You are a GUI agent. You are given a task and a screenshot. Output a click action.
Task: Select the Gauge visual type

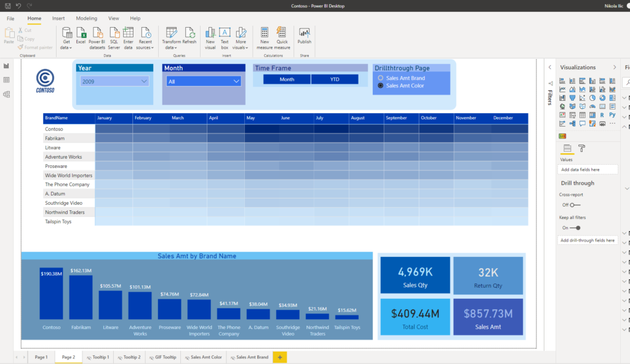click(592, 106)
